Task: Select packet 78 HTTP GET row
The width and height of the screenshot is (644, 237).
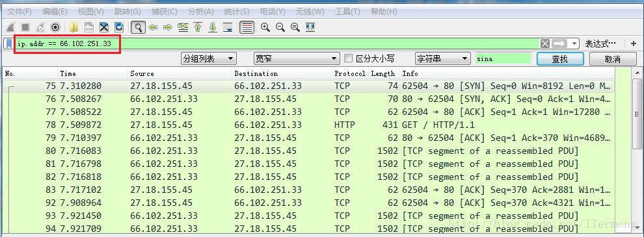Action: point(309,125)
